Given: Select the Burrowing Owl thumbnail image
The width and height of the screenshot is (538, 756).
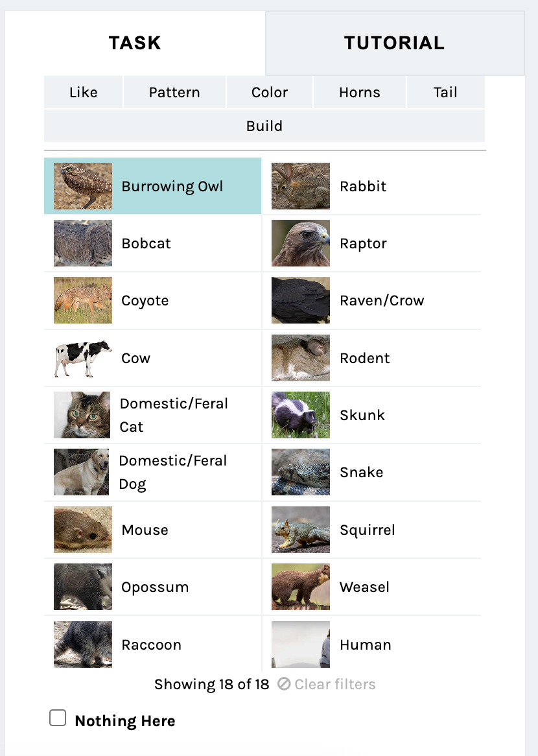Looking at the screenshot, I should (x=83, y=186).
